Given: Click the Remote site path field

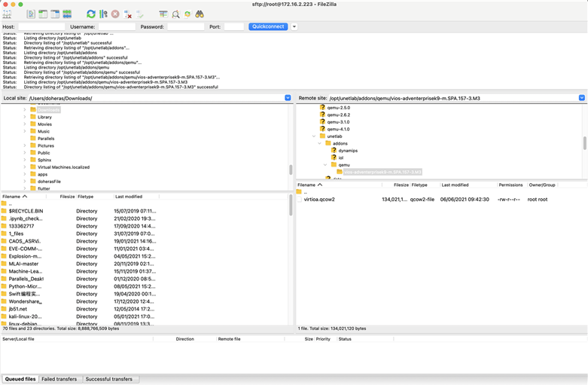Looking at the screenshot, I should [x=453, y=98].
